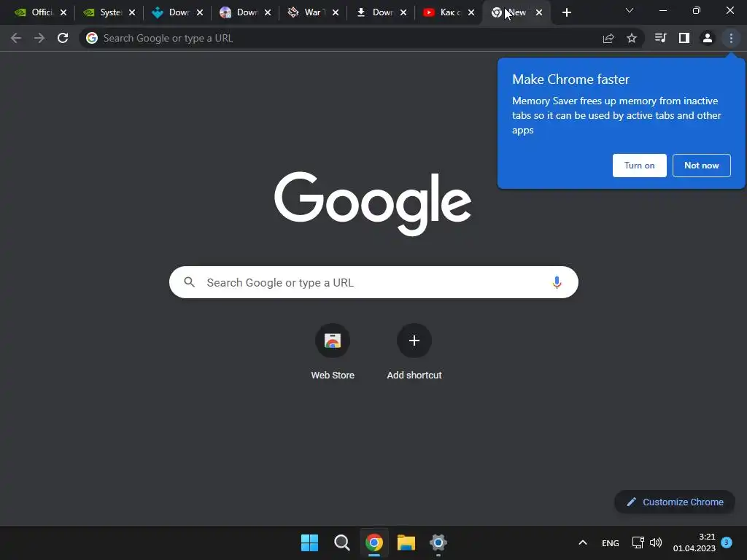The height and width of the screenshot is (560, 747).
Task: Open the clock showing 3:21 01.04.2023
Action: [x=694, y=542]
